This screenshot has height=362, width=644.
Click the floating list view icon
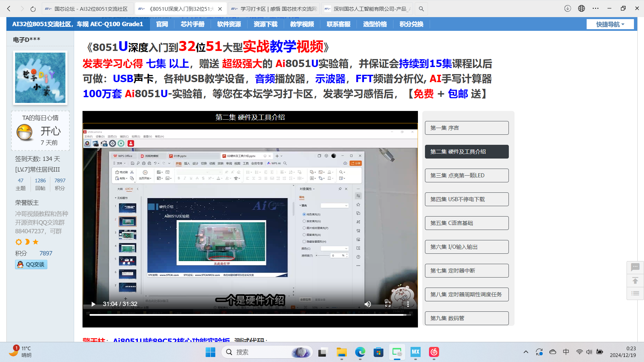(635, 293)
